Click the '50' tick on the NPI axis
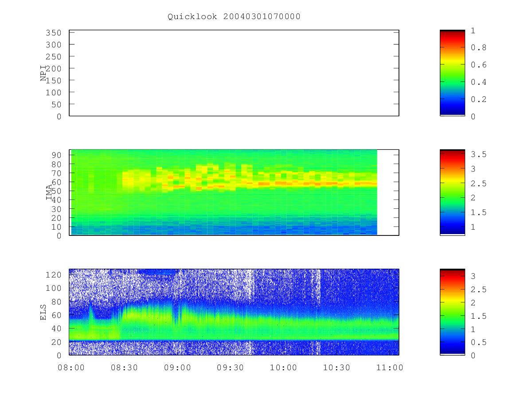 pos(56,105)
